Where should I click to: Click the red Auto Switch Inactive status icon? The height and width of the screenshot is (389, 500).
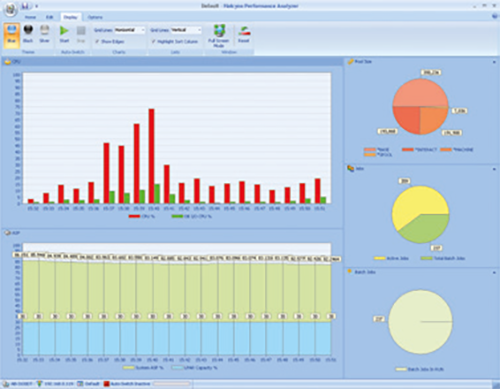(x=107, y=384)
